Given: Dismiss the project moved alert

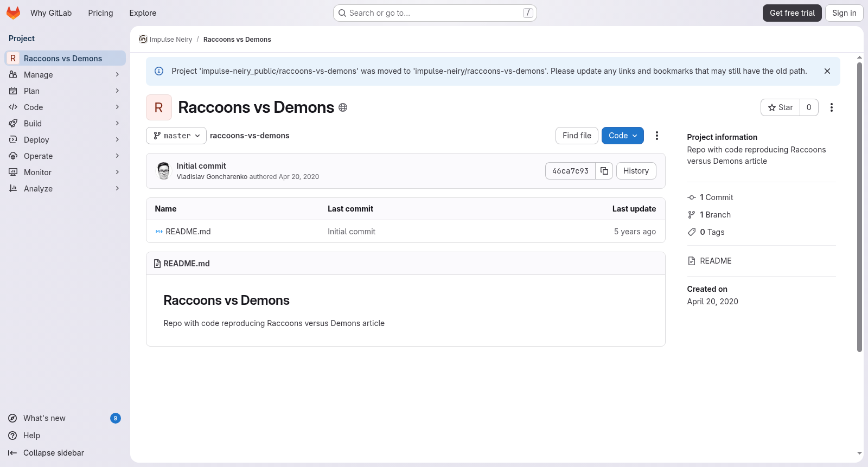Looking at the screenshot, I should 827,71.
